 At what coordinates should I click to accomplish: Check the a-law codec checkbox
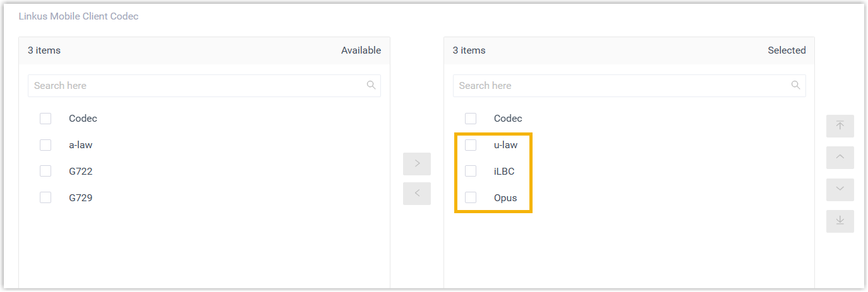45,145
